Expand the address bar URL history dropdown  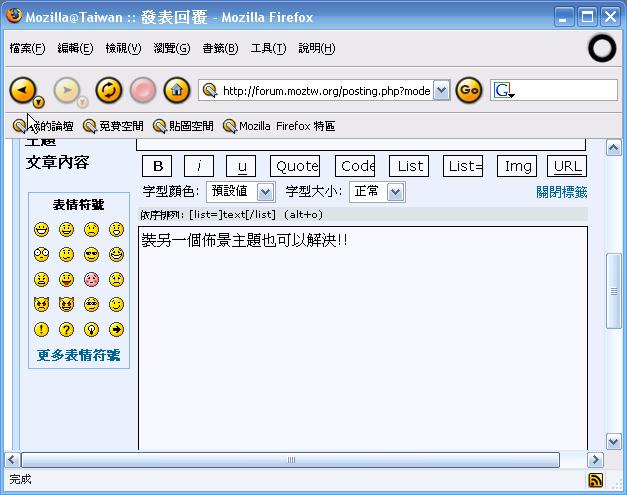(x=441, y=90)
